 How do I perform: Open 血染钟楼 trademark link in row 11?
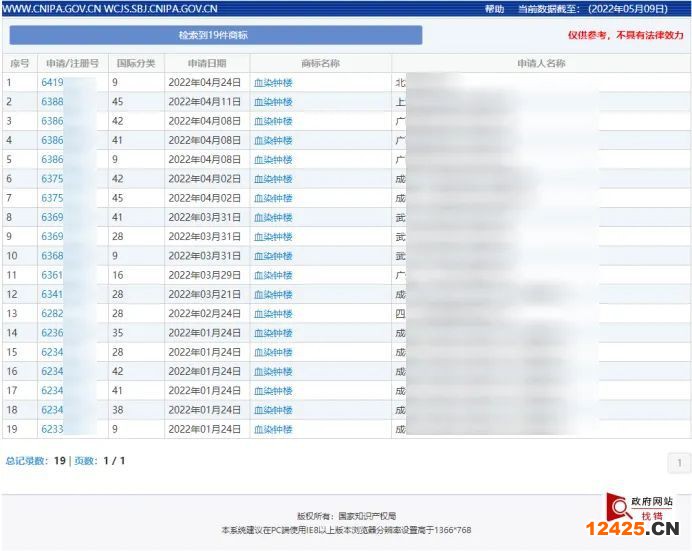[273, 275]
